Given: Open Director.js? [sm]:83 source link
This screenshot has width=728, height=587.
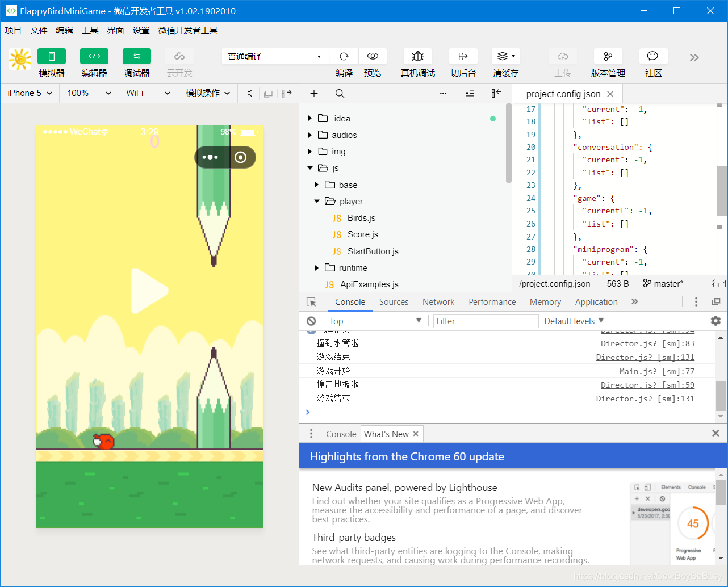Looking at the screenshot, I should click(647, 343).
